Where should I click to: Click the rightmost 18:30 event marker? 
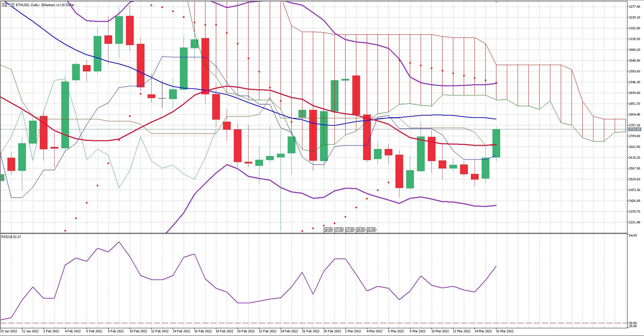coord(360,230)
